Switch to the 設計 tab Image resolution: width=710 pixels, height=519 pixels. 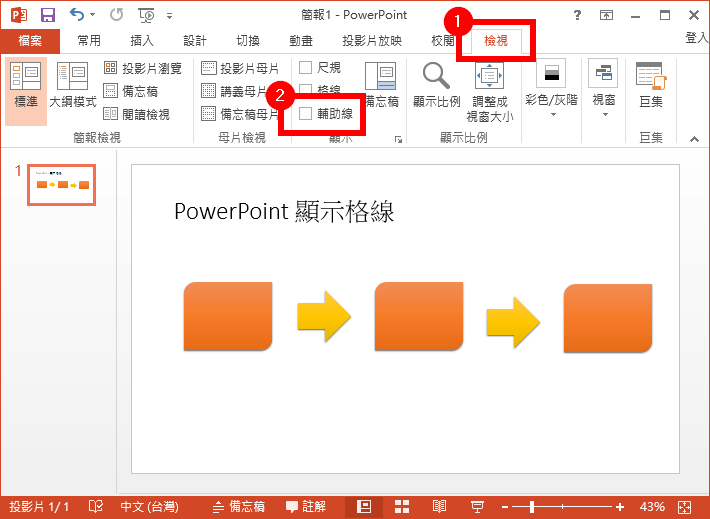click(195, 41)
